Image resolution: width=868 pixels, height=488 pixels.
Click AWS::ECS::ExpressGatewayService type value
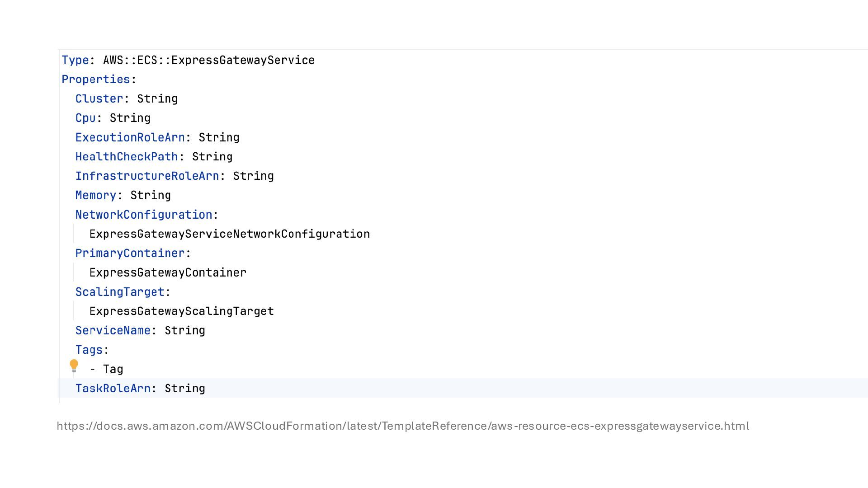click(x=208, y=60)
